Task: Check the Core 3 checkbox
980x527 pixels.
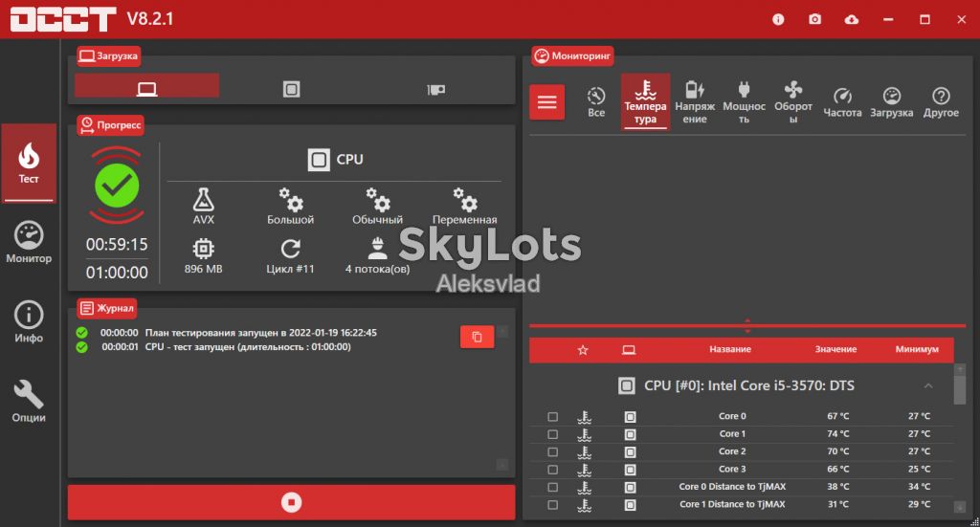Action: tap(552, 469)
